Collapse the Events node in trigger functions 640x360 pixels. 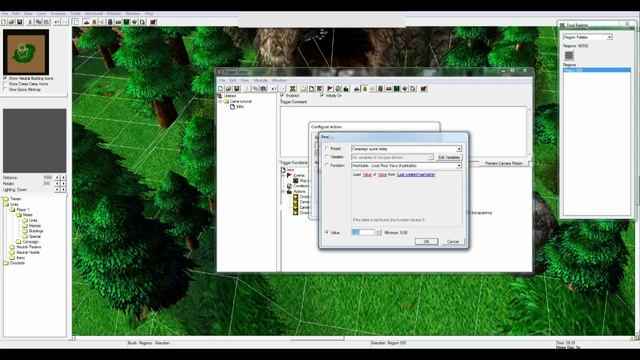tap(283, 176)
